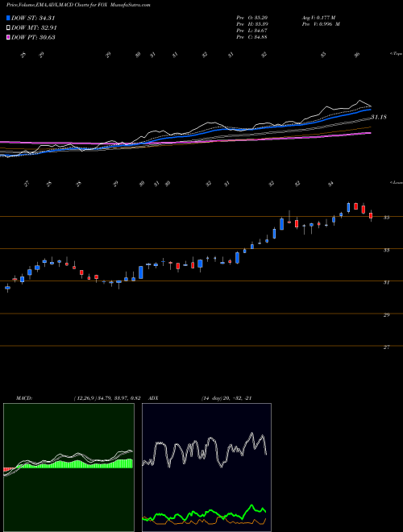Click the 33 price axis label
The width and height of the screenshot is (403, 532).
pos(386,250)
